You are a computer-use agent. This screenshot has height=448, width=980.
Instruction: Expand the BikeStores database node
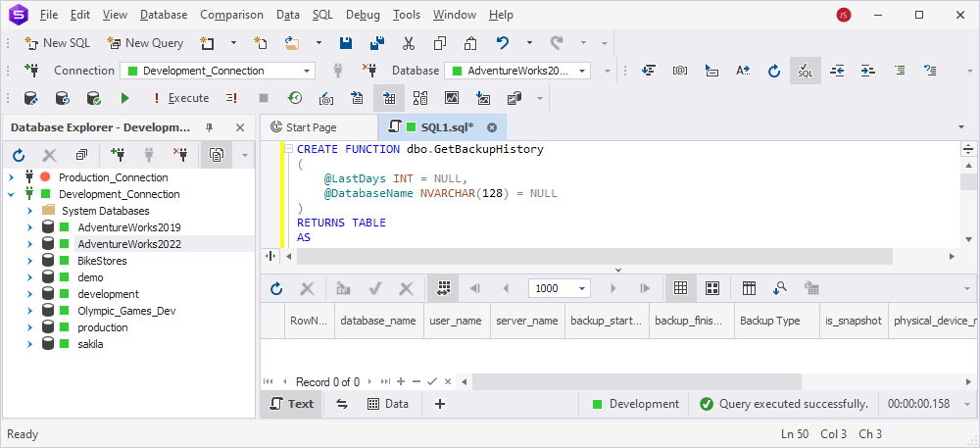29,261
